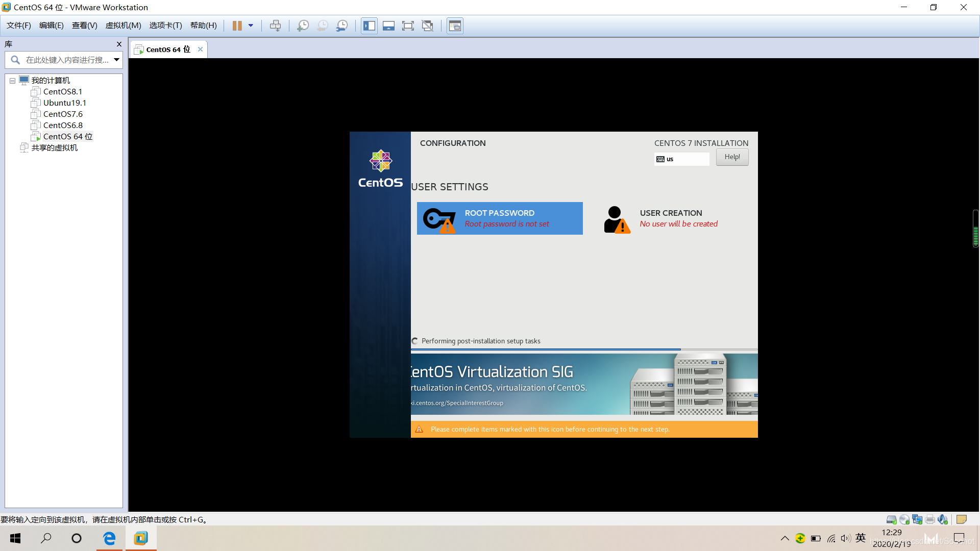Image resolution: width=980 pixels, height=551 pixels.
Task: Click the CentOS Virtualization SIG banner
Action: [x=584, y=384]
